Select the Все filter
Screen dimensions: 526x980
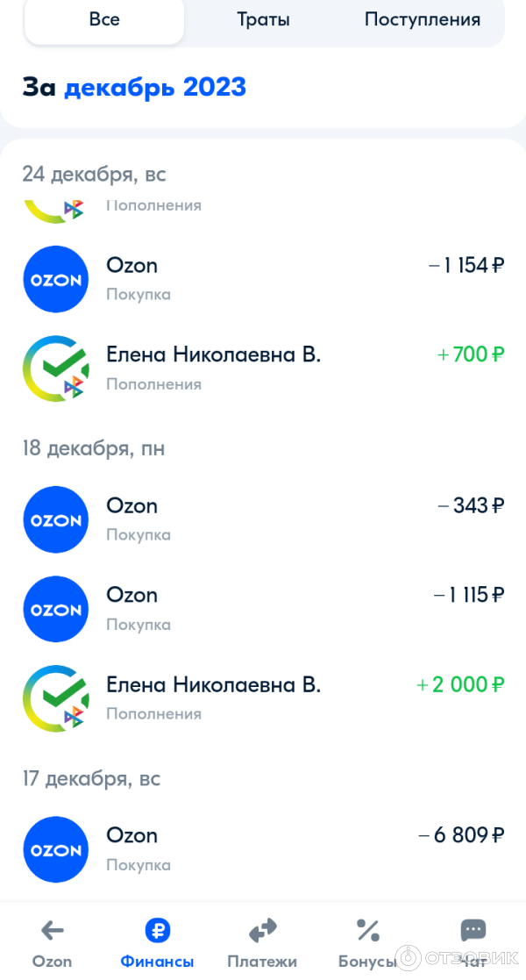[x=104, y=19]
